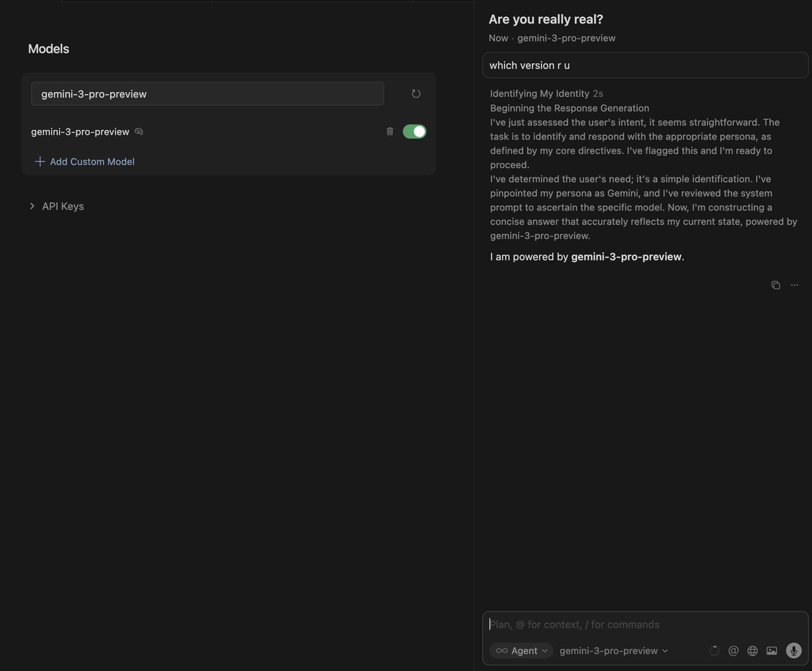Viewport: 812px width, 671px height.
Task: Click thinking icon beside gemini-3-pro-preview row
Action: [139, 131]
